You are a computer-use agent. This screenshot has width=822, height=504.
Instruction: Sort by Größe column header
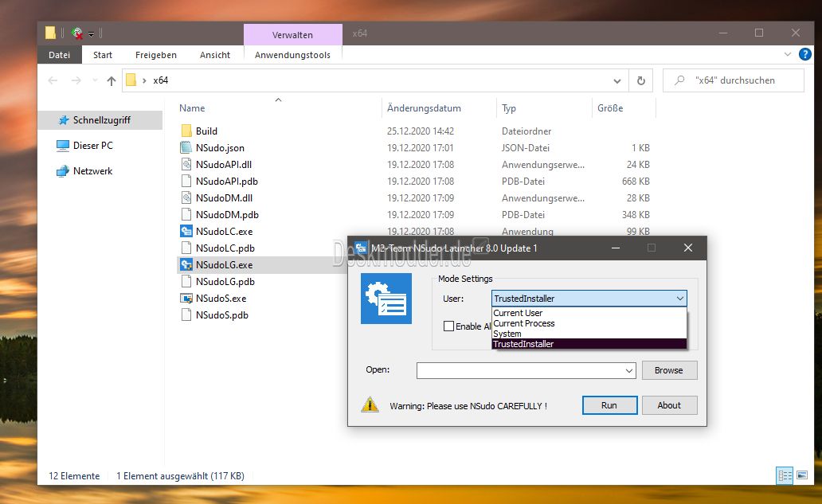(x=610, y=108)
